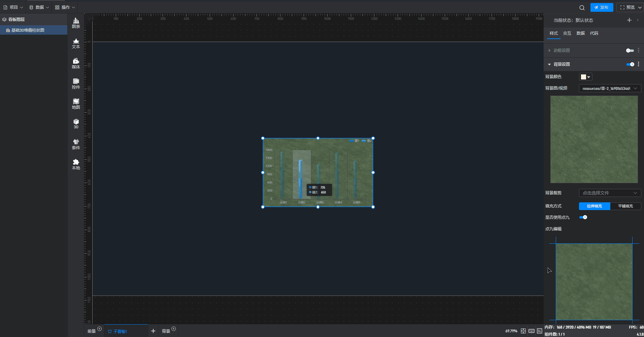644x337 pixels.
Task: Open the 地图 map components icon
Action: point(76,104)
